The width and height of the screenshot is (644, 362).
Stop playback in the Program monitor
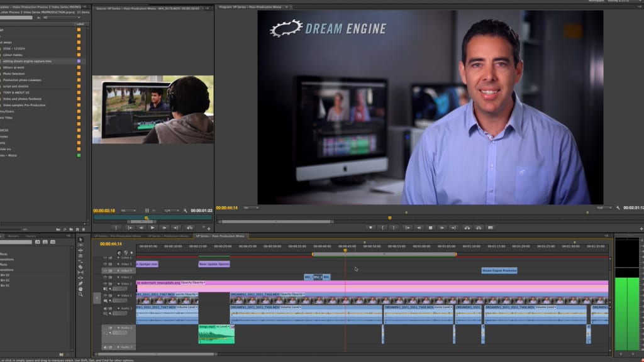[430, 228]
